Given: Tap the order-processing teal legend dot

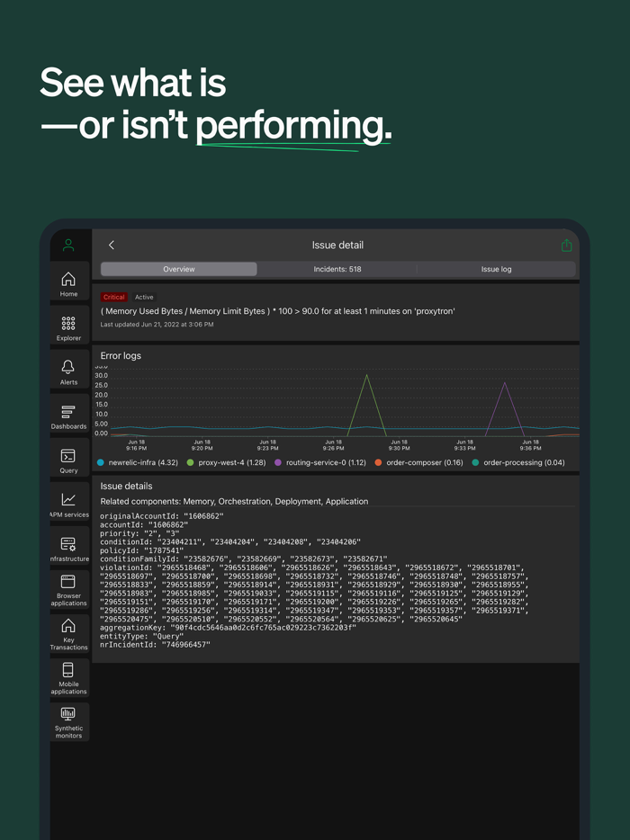Looking at the screenshot, I should (475, 462).
